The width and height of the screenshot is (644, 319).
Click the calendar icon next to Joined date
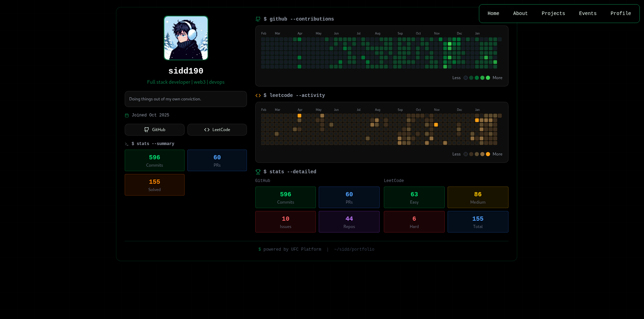click(x=127, y=115)
